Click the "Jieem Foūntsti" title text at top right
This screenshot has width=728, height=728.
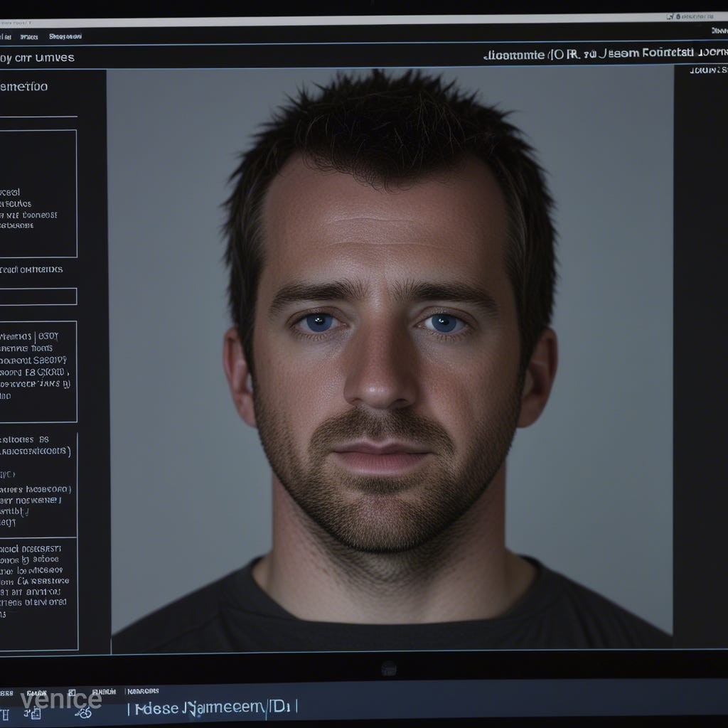pyautogui.click(x=646, y=54)
